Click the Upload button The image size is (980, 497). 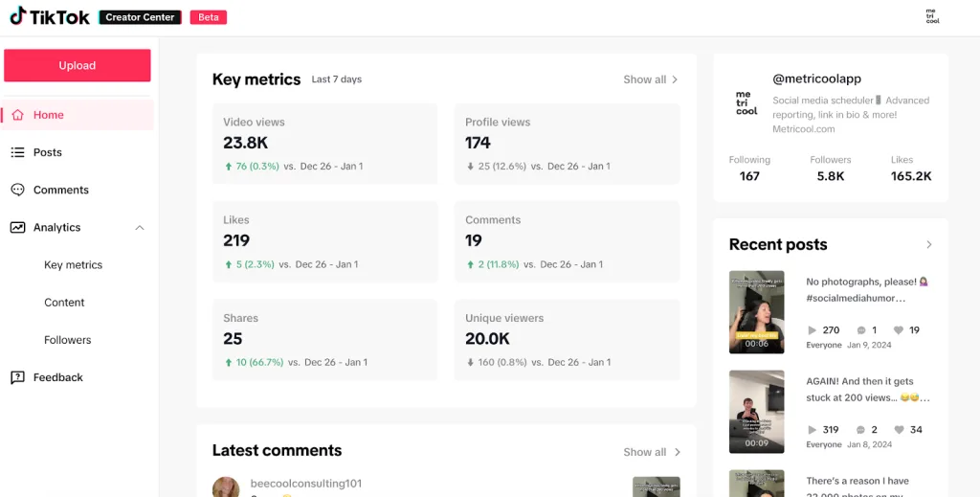tap(78, 66)
